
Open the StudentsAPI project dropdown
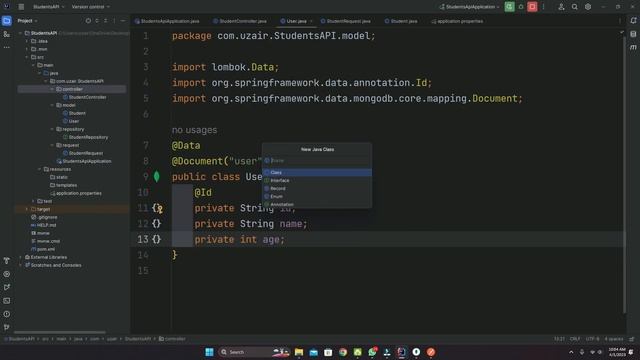click(x=48, y=7)
